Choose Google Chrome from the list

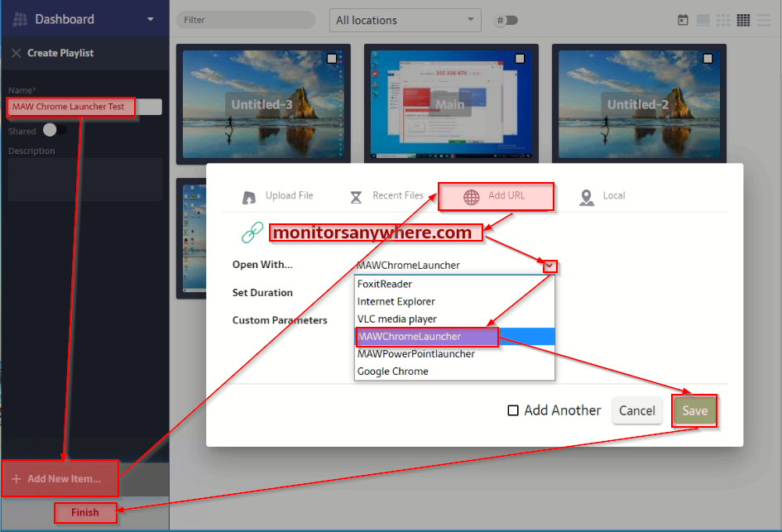tap(393, 371)
